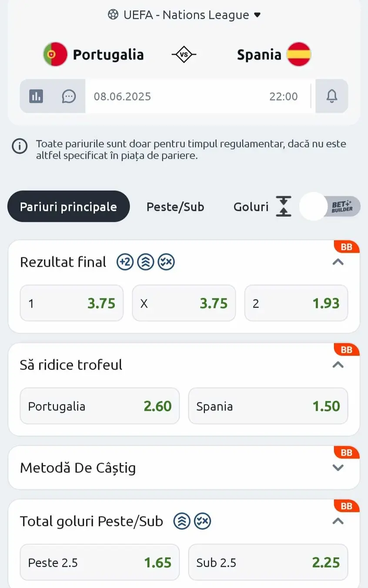Tap the Spania flag icon
This screenshot has width=368, height=588.
coord(299,54)
